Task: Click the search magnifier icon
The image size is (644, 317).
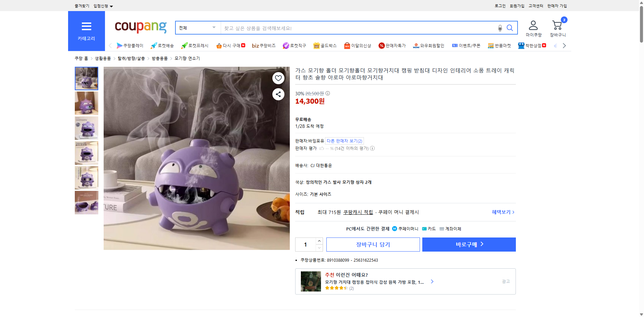Action: pyautogui.click(x=510, y=28)
